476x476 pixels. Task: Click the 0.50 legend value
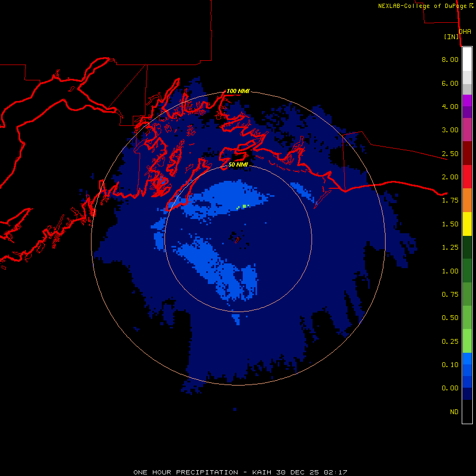click(x=450, y=318)
